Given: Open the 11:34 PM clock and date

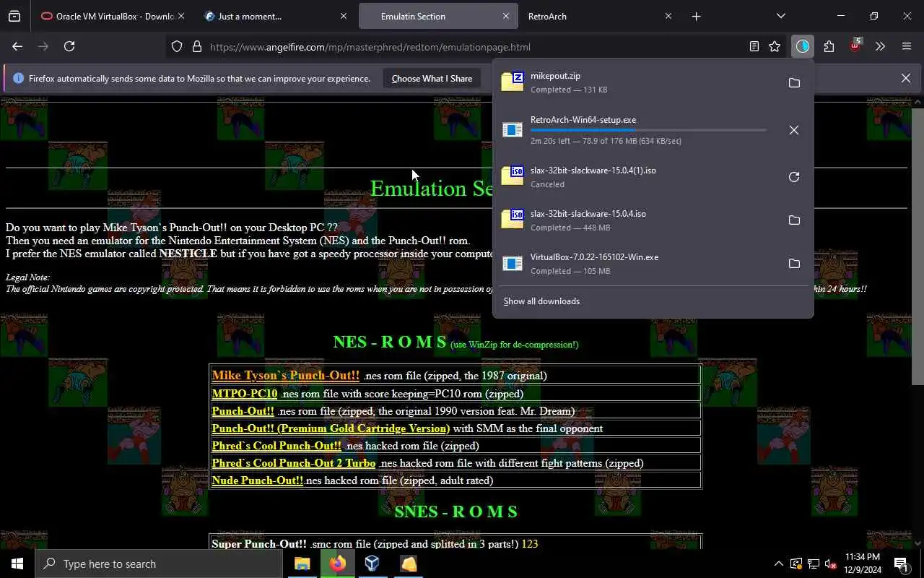Looking at the screenshot, I should coord(863,564).
